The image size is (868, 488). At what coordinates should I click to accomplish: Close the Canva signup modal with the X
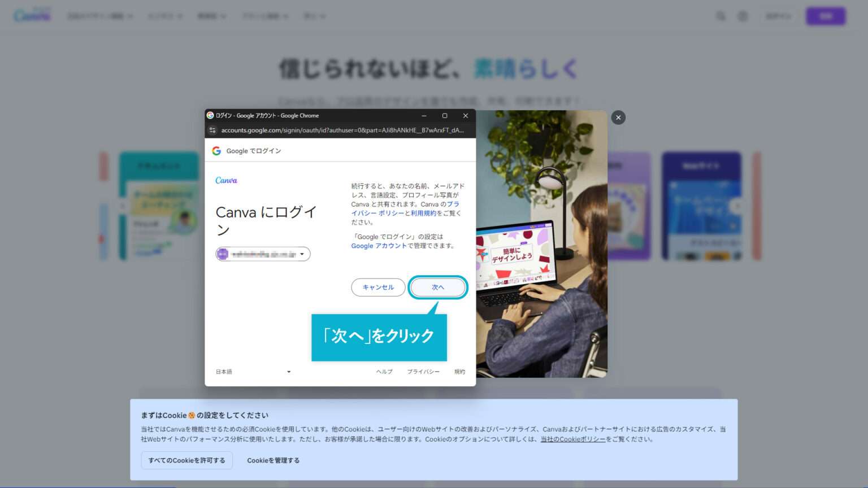618,117
